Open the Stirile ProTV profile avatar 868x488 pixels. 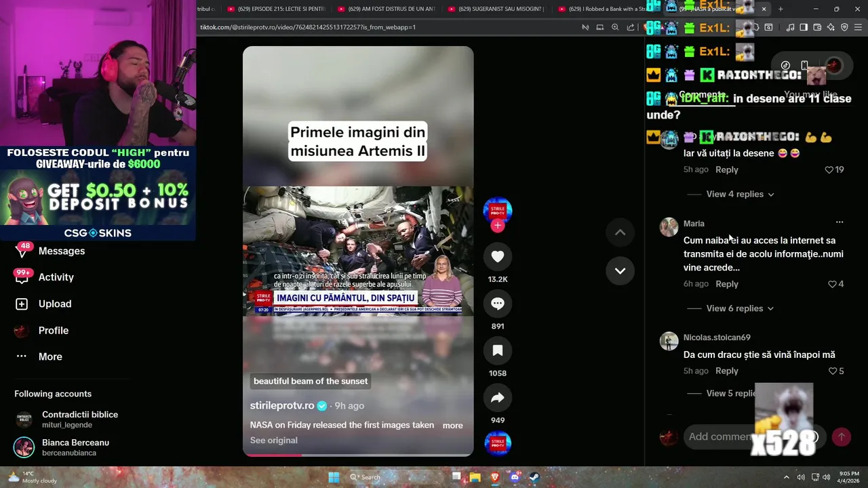click(498, 211)
